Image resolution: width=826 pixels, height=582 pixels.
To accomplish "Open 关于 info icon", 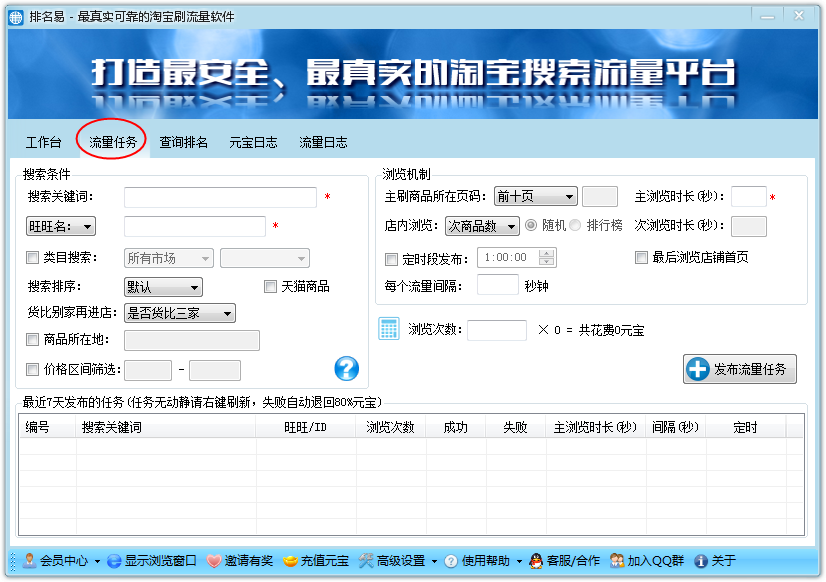I will coord(701,561).
